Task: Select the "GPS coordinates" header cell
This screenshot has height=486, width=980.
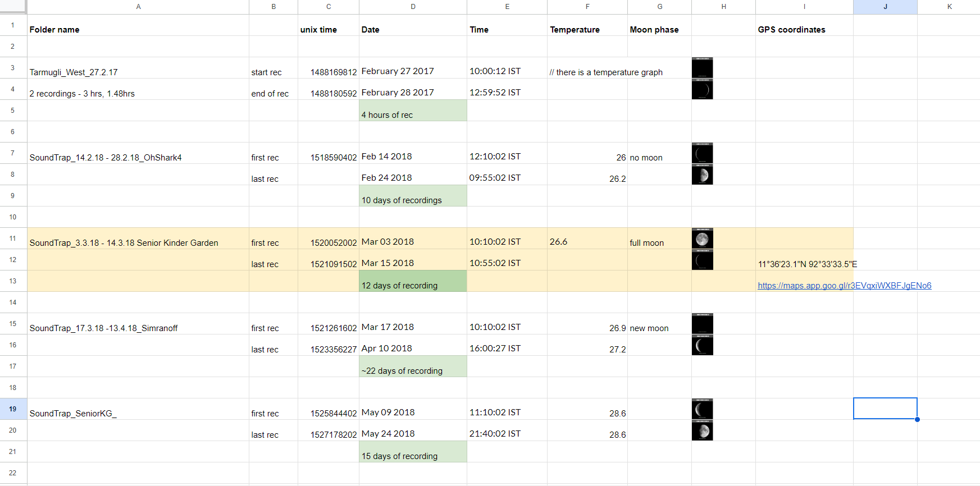Action: click(x=804, y=26)
